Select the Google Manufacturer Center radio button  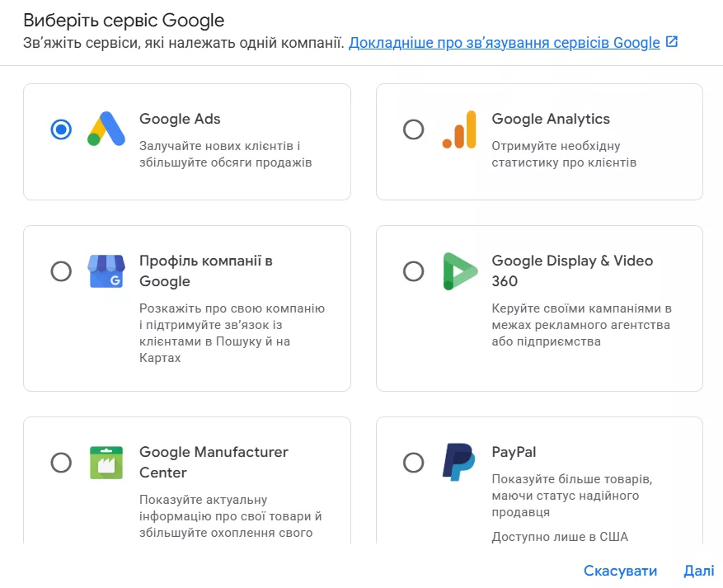tap(61, 462)
